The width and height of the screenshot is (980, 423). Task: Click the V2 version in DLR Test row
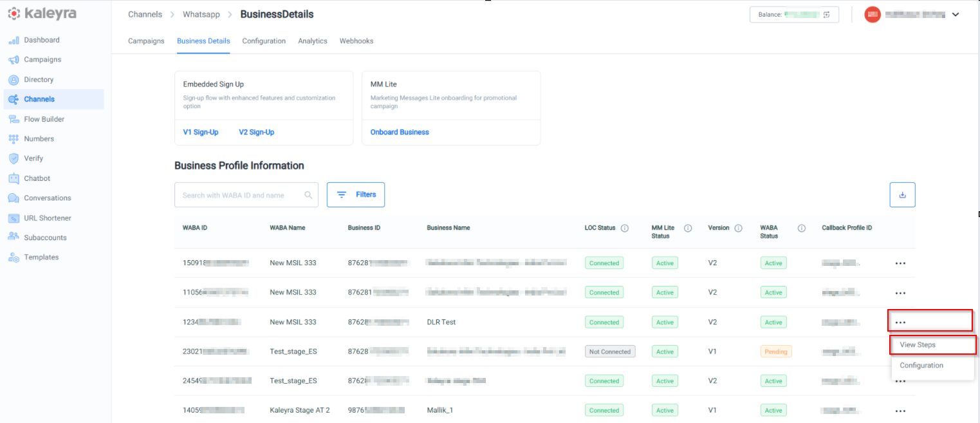pyautogui.click(x=712, y=322)
